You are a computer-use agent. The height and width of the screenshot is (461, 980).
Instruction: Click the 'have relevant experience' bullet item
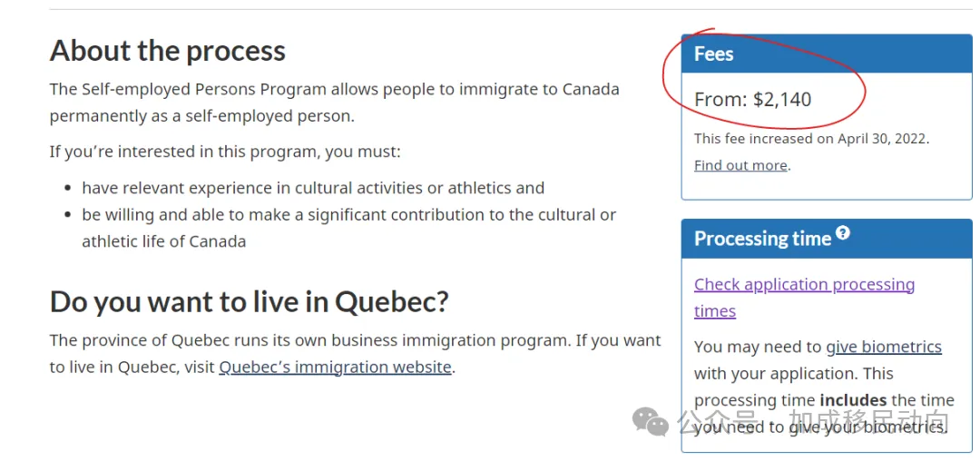pyautogui.click(x=313, y=188)
